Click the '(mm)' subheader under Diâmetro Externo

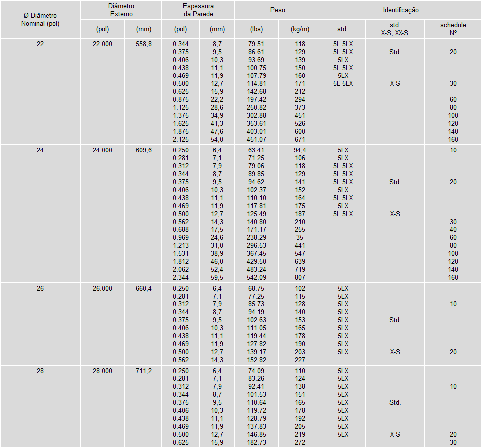point(144,29)
